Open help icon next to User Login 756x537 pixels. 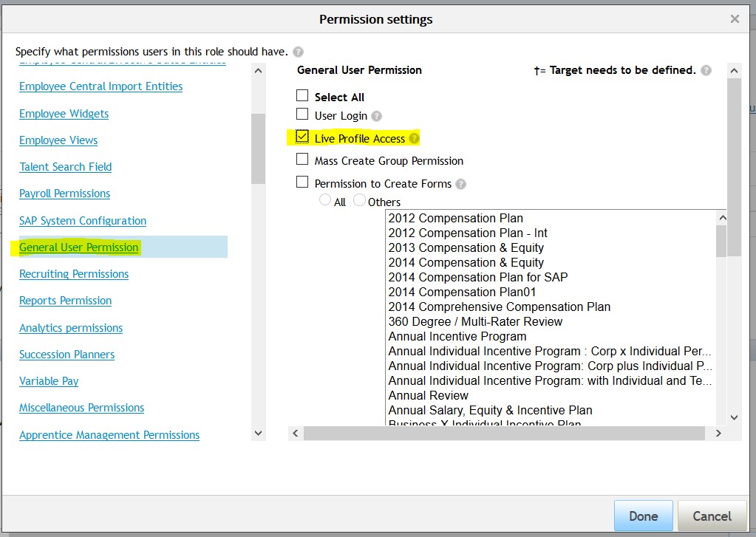[x=377, y=116]
